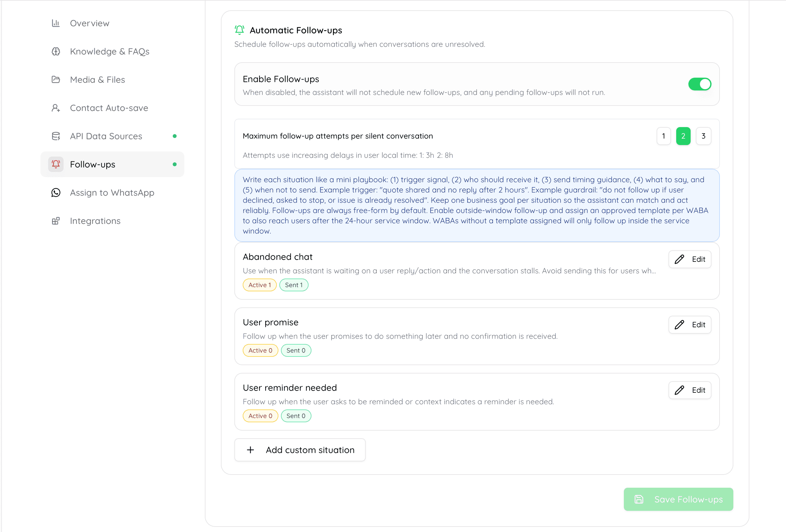Click the Sent 1 badge under Abandoned chat
The width and height of the screenshot is (786, 532).
294,285
